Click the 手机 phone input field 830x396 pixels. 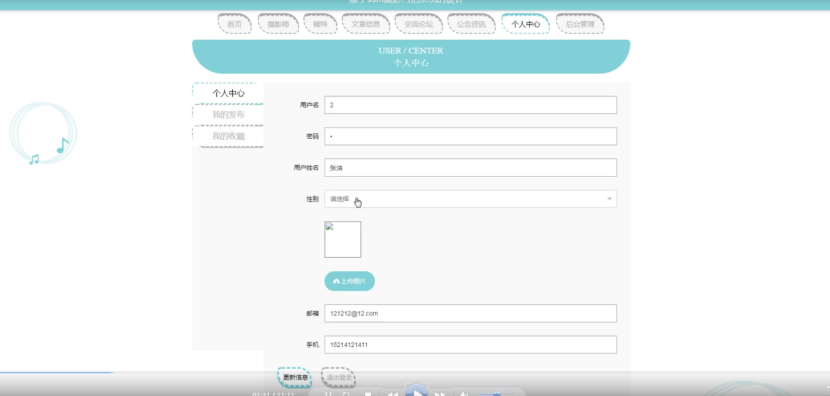click(x=470, y=345)
